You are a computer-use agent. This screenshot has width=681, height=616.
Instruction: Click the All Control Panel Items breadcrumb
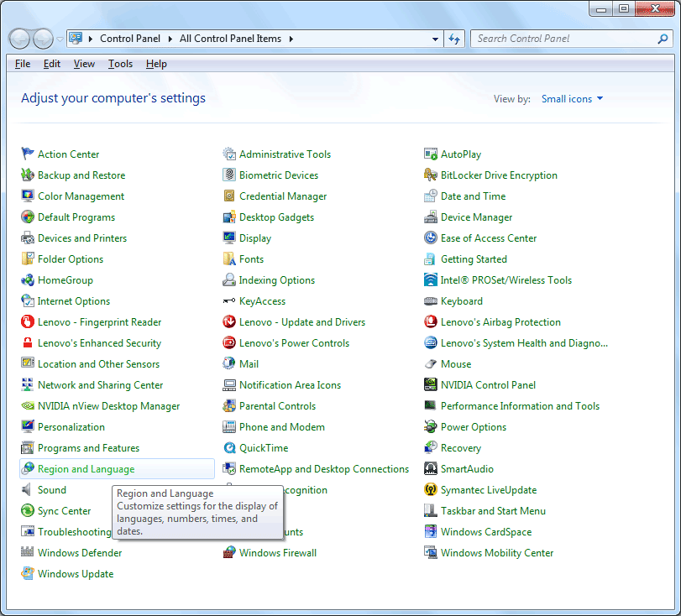pyautogui.click(x=230, y=39)
